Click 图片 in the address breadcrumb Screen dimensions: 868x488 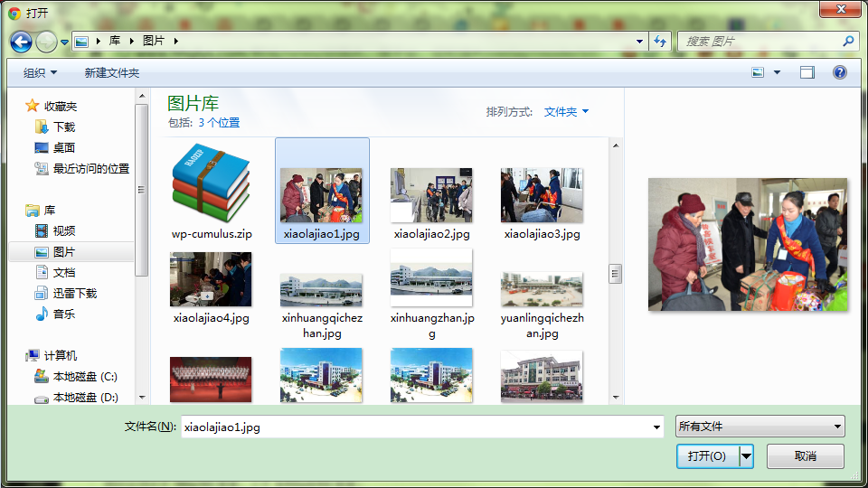(154, 41)
